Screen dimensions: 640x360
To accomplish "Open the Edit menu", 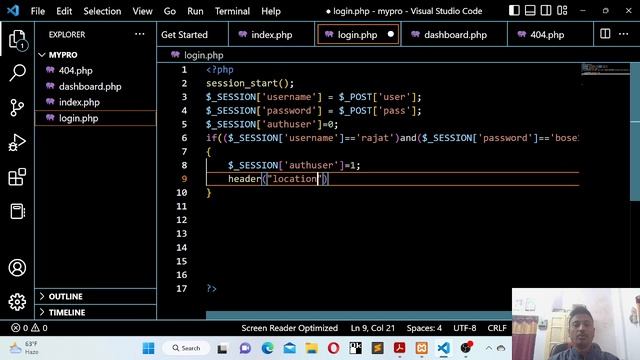I will 64,11.
